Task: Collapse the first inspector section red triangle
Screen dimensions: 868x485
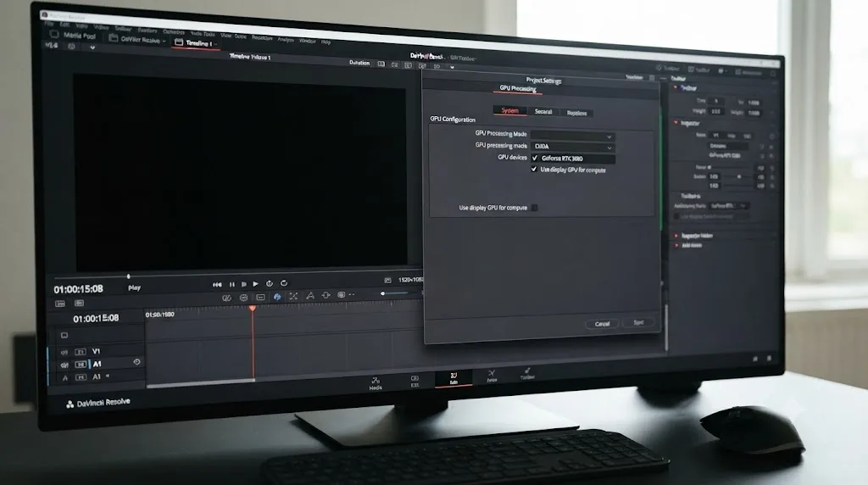Action: tap(676, 87)
